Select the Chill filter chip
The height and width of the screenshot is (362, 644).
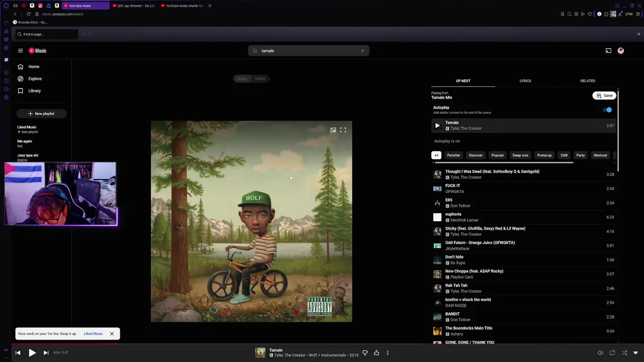tap(564, 155)
